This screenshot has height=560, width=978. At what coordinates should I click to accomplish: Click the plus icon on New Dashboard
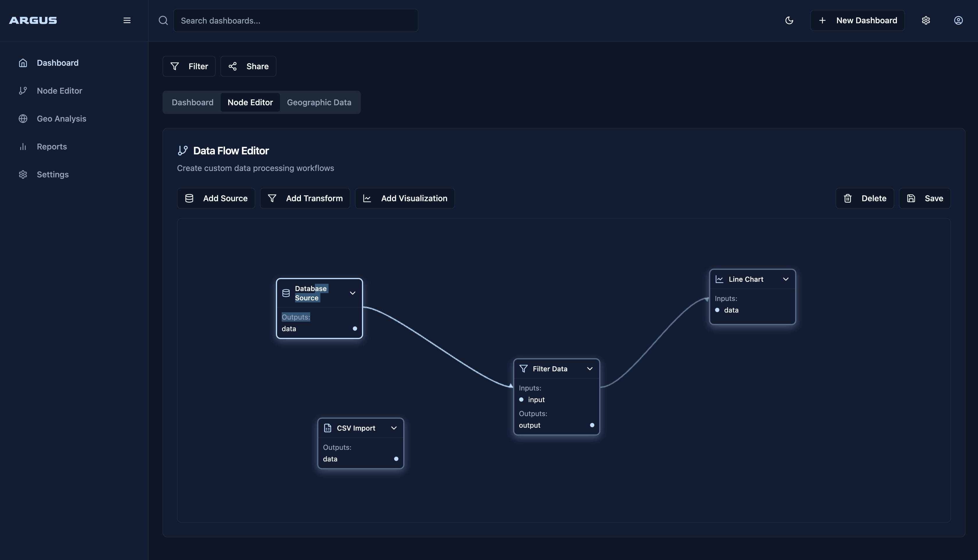coord(822,20)
